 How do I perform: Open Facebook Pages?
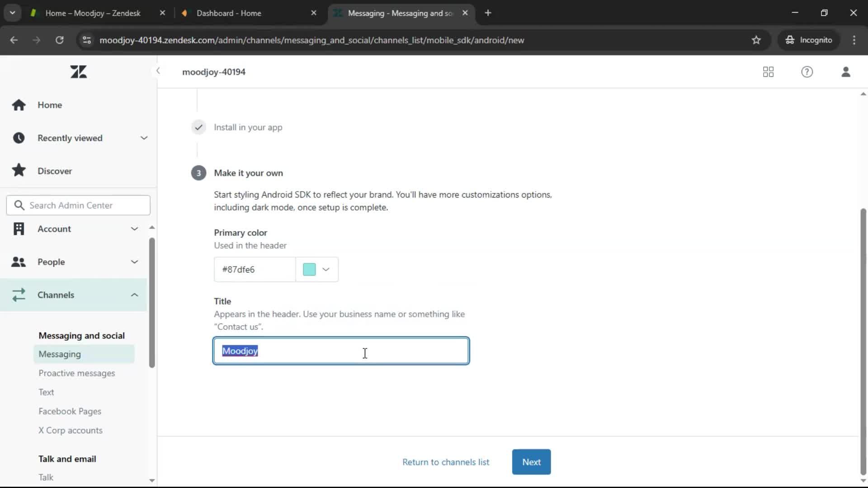click(x=70, y=411)
